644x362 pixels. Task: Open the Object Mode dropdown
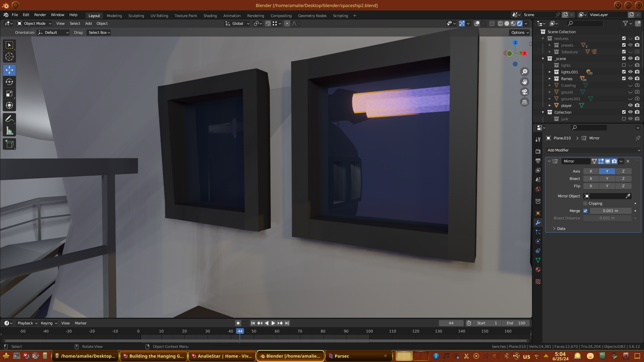click(34, 23)
